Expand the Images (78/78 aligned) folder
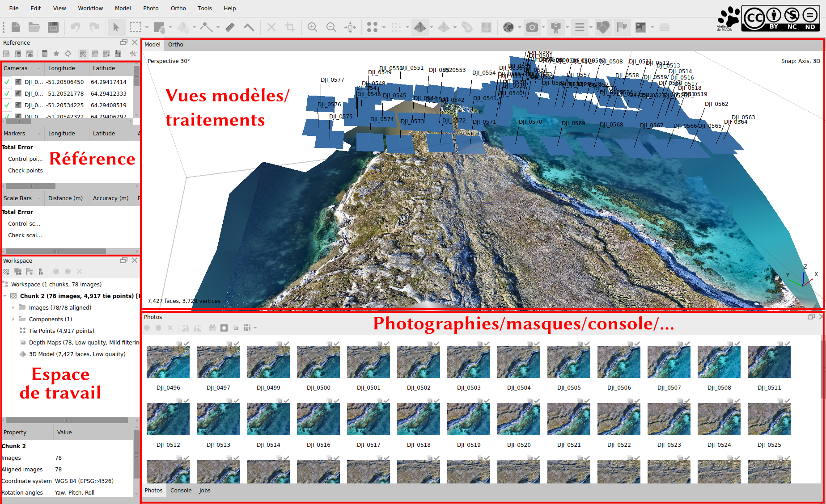Viewport: 826px width, 504px height. (x=13, y=307)
